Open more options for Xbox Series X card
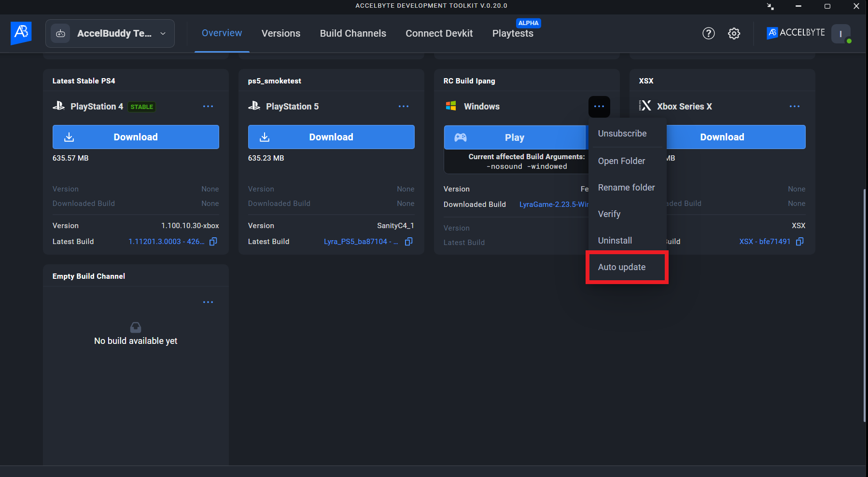The image size is (868, 477). [x=795, y=106]
